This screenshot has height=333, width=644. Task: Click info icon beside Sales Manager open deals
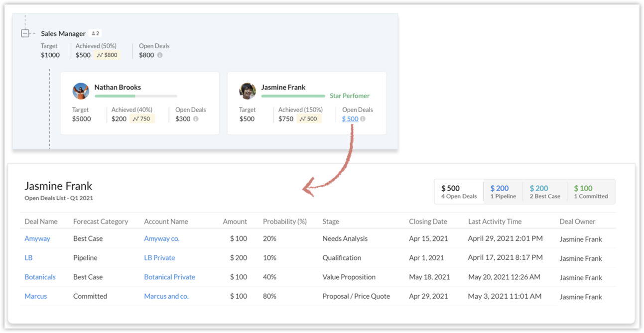[x=160, y=55]
